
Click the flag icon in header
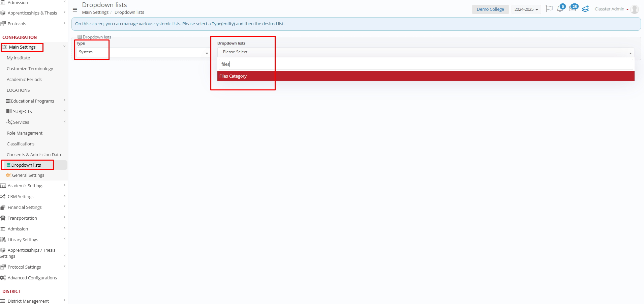[549, 9]
